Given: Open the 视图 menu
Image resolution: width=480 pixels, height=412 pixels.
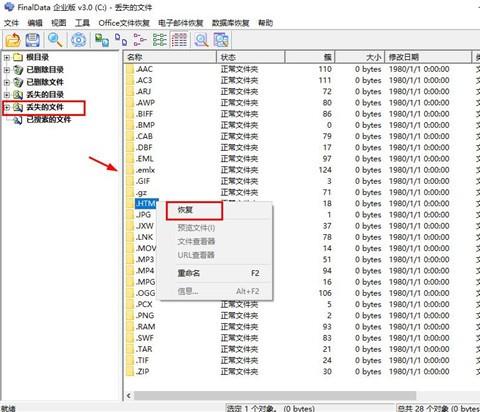Looking at the screenshot, I should tap(59, 23).
